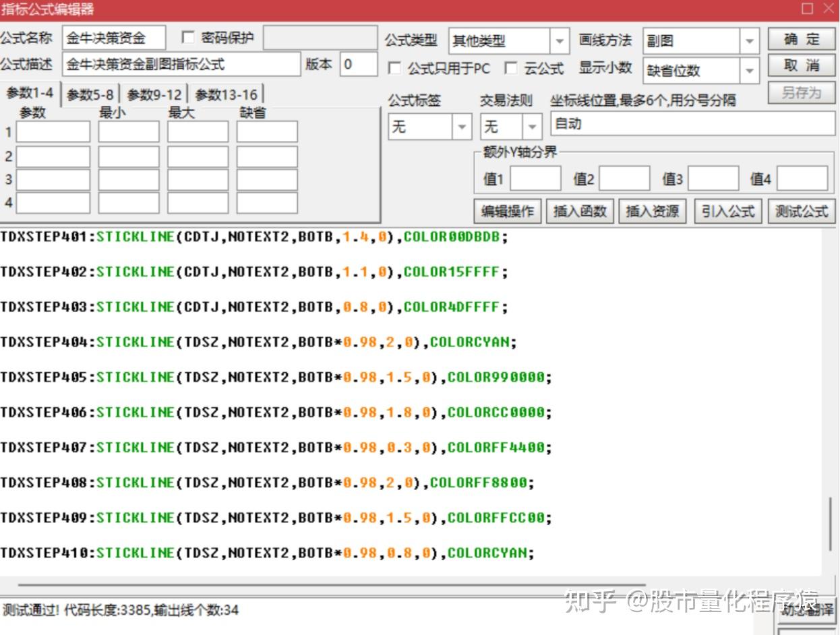Click the 测试公式 button
Screen dimensions: 840x635
801,211
